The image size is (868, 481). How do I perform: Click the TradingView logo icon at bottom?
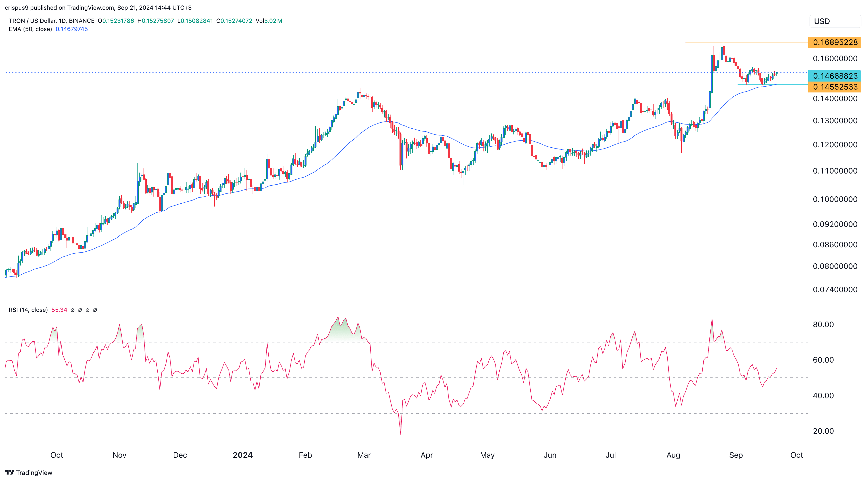9,472
